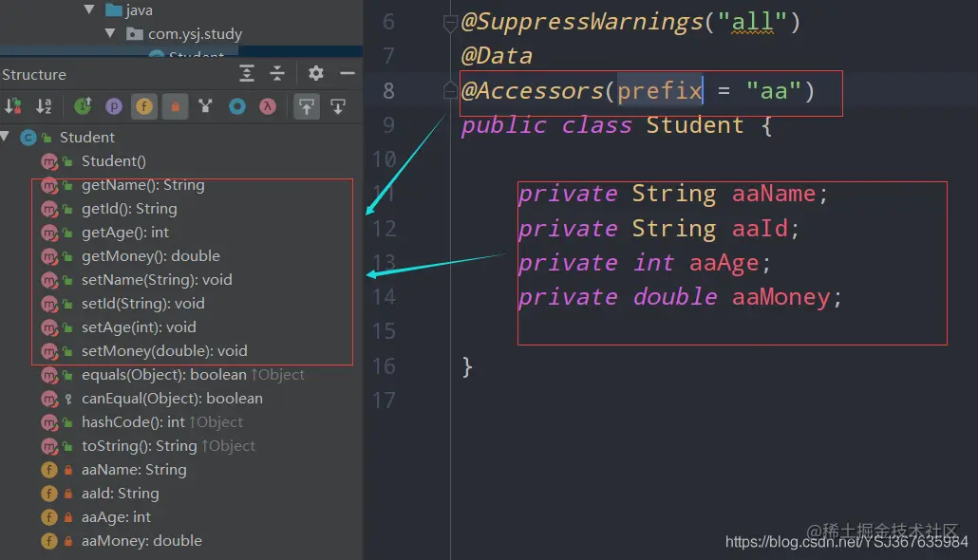This screenshot has width=978, height=560.
Task: Click aaId field declaration in editor
Action: [x=760, y=228]
